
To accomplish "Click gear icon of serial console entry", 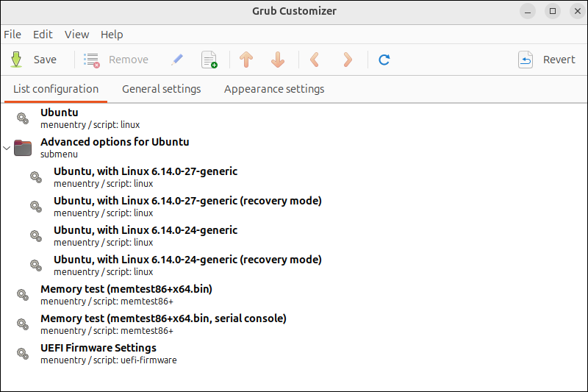I will point(23,324).
